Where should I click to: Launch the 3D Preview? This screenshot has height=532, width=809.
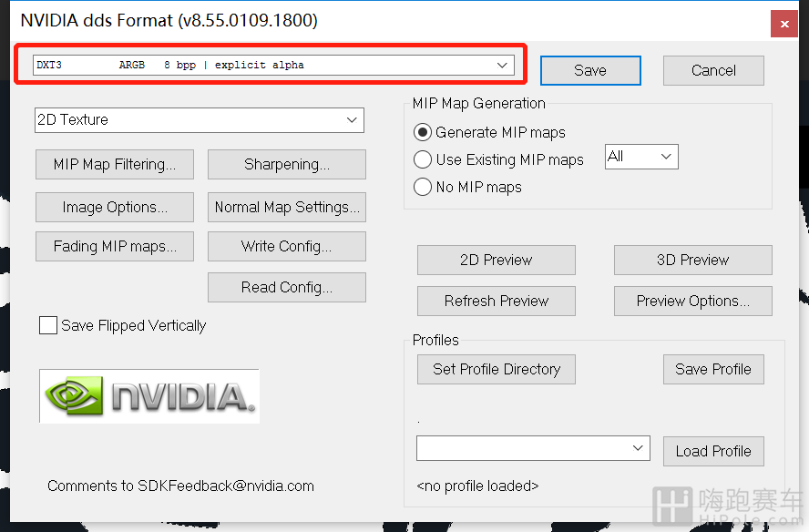pyautogui.click(x=693, y=260)
